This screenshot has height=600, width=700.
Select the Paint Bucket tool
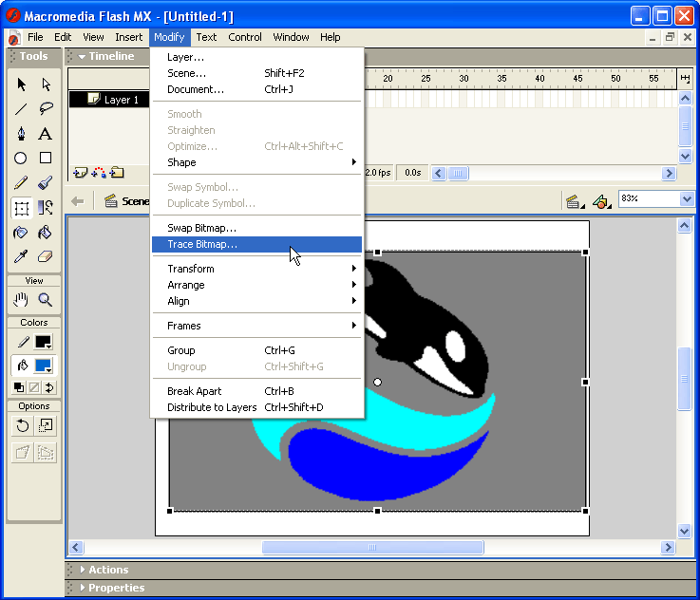pyautogui.click(x=46, y=233)
